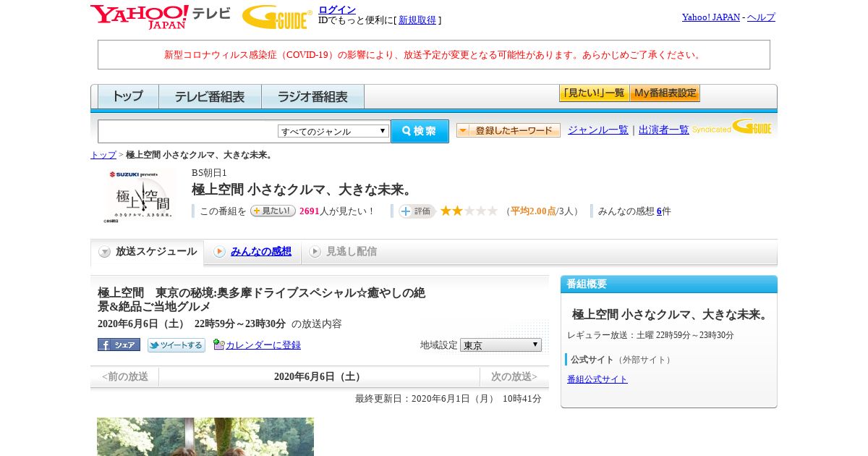Click the arrow icon beside 放送スケジュール

click(105, 252)
